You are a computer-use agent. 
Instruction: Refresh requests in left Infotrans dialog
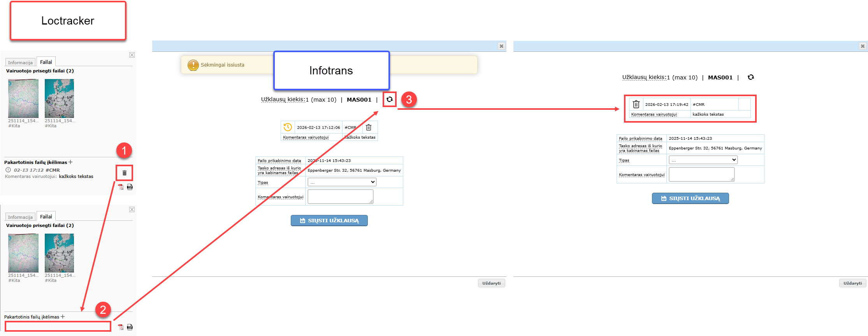389,99
